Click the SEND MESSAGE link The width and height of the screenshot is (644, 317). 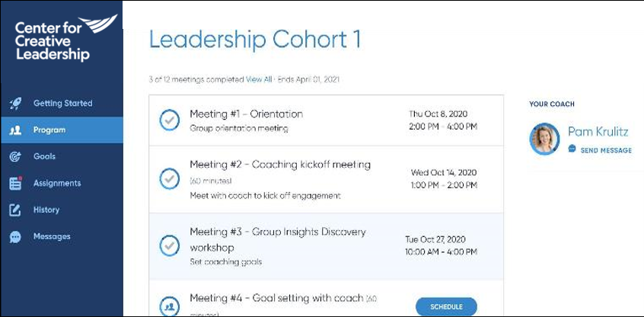[x=606, y=150]
